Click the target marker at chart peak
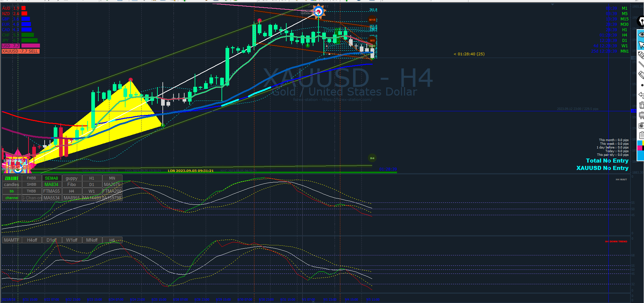Image resolution: width=644 pixels, height=303 pixels. tap(318, 12)
